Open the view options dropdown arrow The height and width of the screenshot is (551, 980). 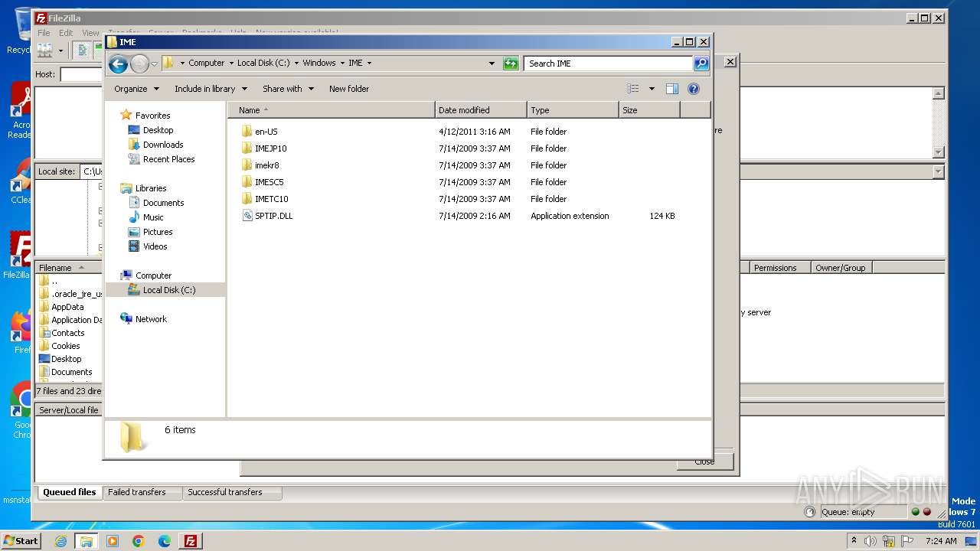(x=652, y=89)
